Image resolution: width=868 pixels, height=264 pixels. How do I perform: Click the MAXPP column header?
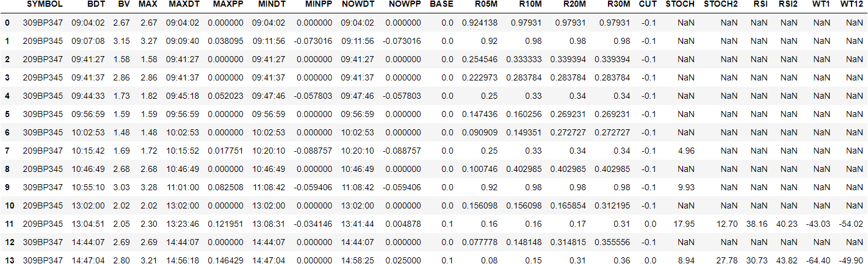point(228,4)
